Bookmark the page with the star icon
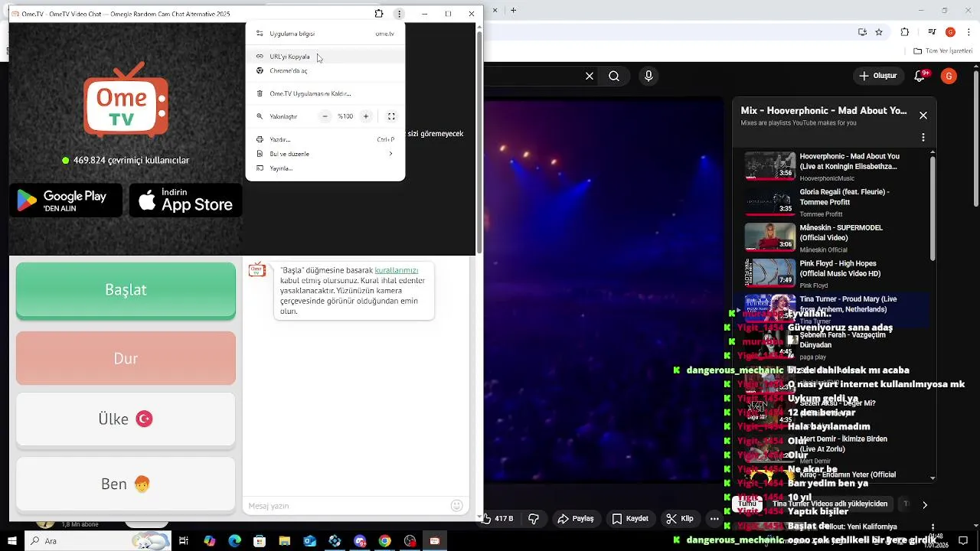This screenshot has width=980, height=551. pos(879,32)
